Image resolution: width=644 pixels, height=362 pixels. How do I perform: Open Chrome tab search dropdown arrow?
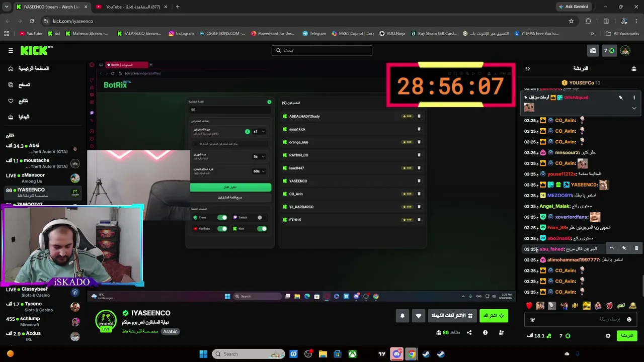click(7, 7)
